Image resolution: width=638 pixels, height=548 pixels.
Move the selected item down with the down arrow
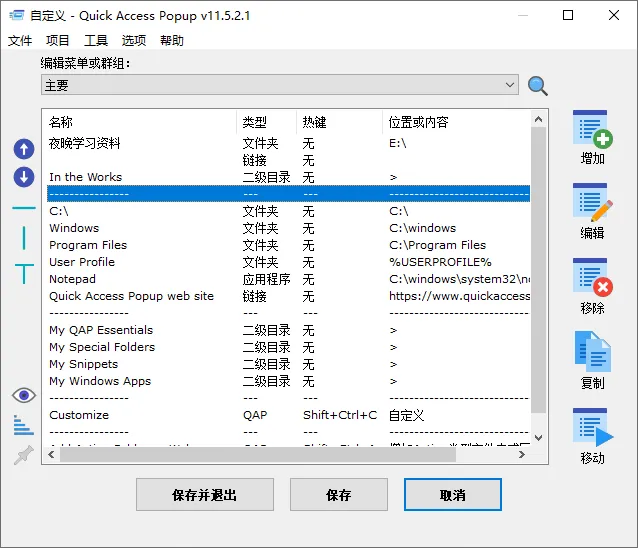(x=24, y=177)
